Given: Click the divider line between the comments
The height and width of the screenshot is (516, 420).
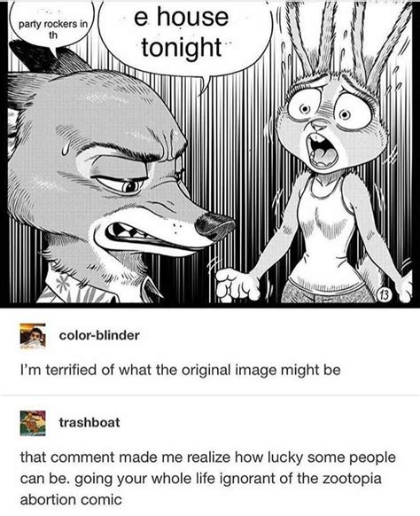Looking at the screenshot, I should tap(210, 395).
